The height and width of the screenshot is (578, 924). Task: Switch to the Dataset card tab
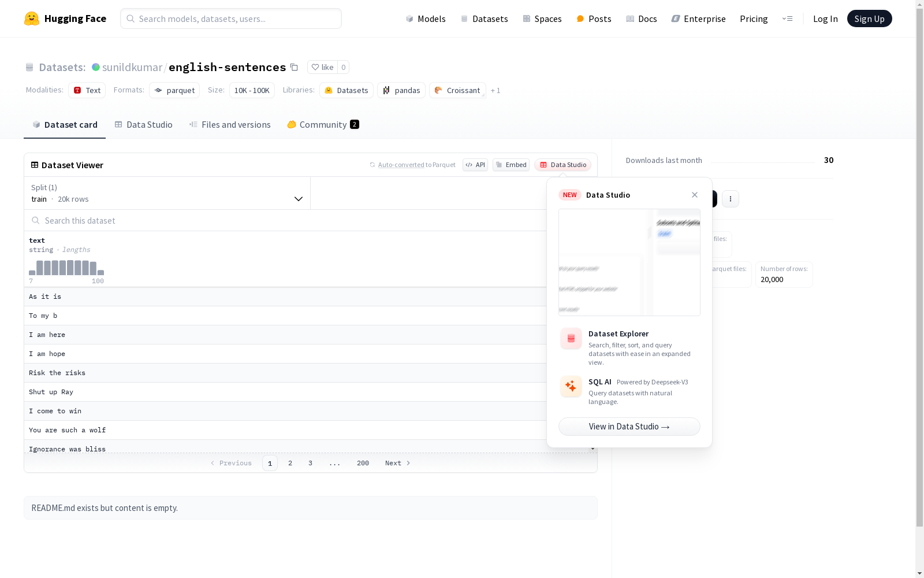pos(65,125)
